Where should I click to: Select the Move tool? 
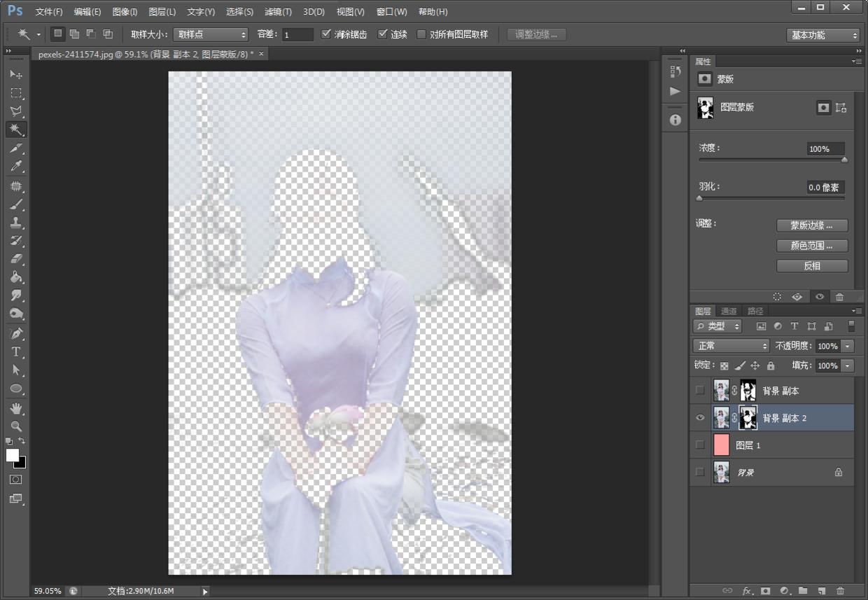tap(16, 75)
